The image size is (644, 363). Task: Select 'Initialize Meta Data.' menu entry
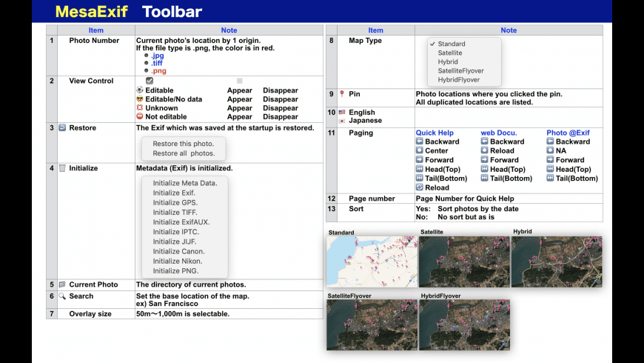click(x=184, y=183)
